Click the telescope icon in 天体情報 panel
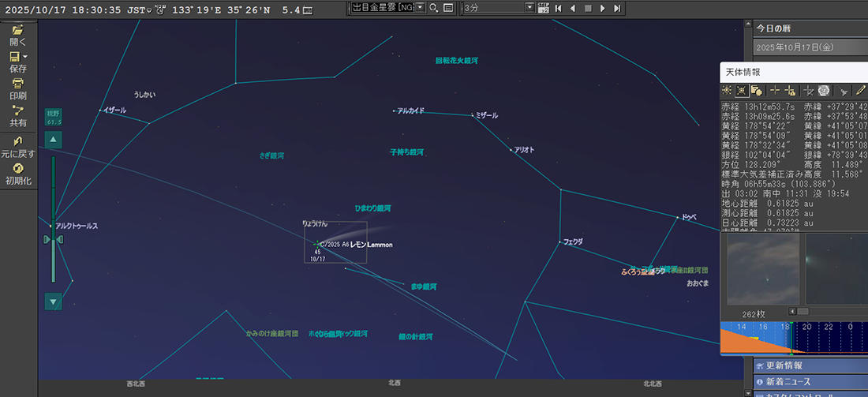 (844, 91)
